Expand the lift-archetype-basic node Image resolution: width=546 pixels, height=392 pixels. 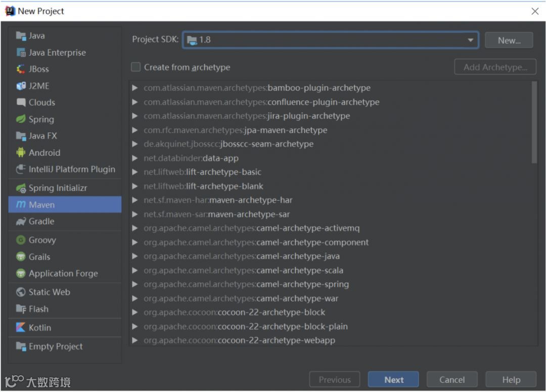coord(135,172)
